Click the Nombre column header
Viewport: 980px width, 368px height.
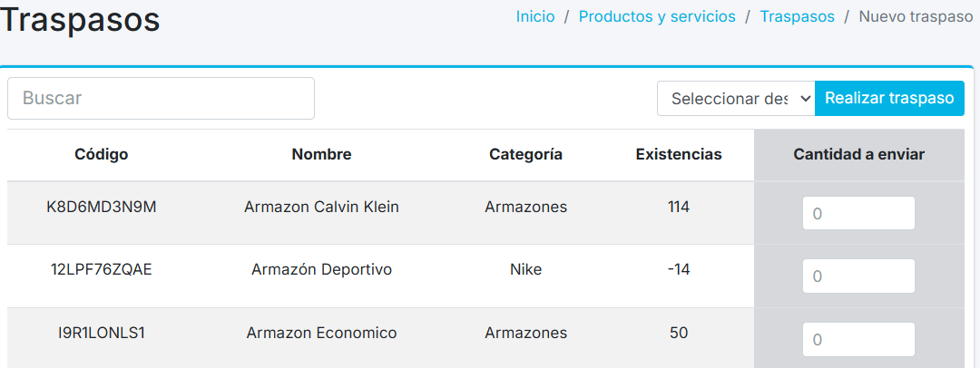(x=321, y=154)
